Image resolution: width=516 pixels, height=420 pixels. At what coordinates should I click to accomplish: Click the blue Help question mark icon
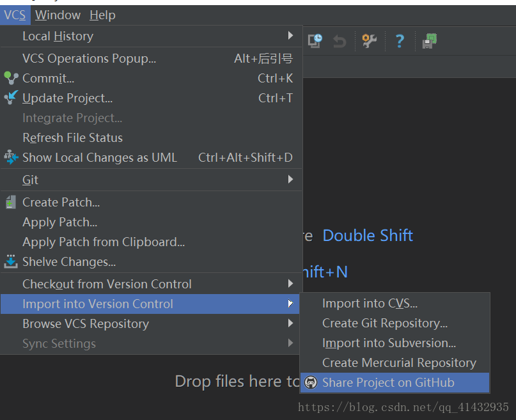click(x=400, y=41)
